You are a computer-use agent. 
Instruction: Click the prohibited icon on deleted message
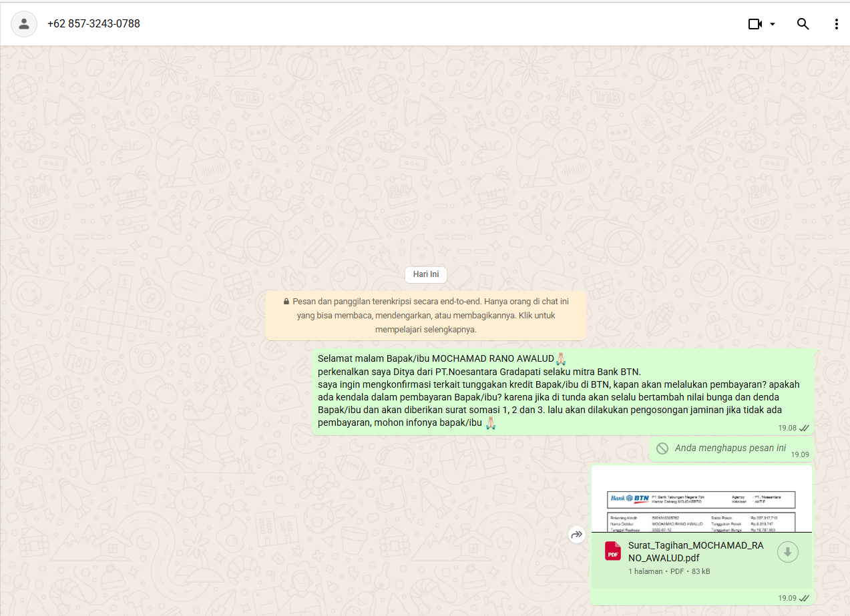coord(662,448)
